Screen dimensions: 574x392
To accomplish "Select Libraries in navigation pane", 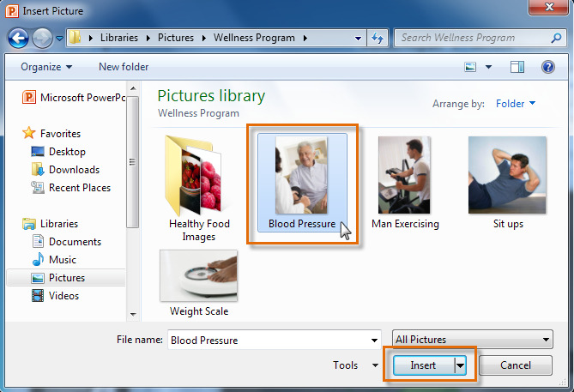I will click(59, 224).
